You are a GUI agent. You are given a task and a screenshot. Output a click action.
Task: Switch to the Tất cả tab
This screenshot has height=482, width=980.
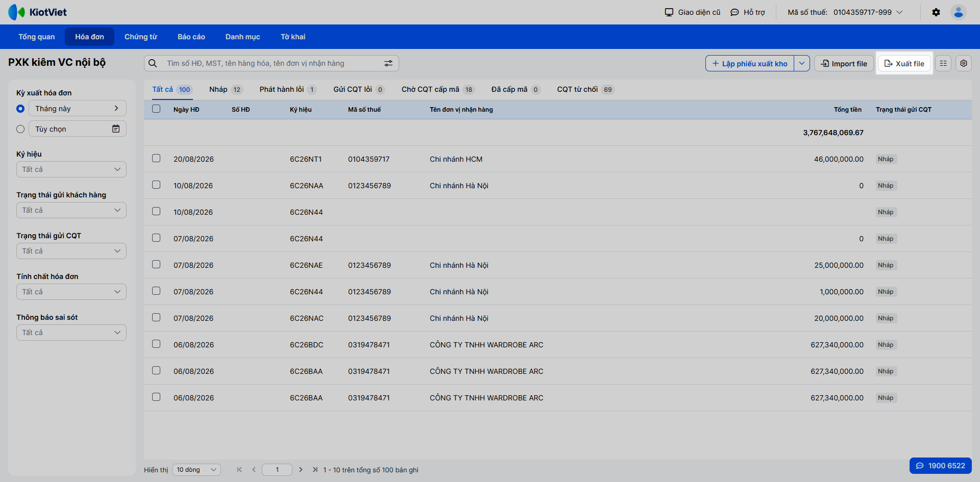(171, 89)
